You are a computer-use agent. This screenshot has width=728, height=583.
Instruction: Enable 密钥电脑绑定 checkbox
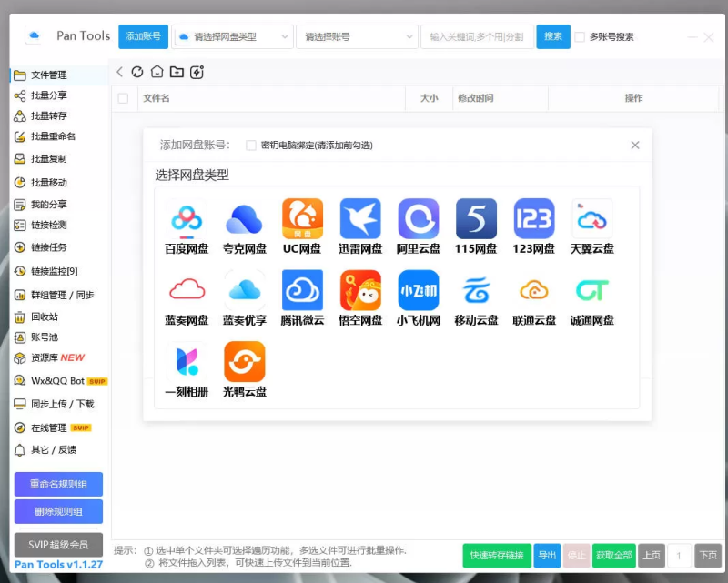[251, 146]
